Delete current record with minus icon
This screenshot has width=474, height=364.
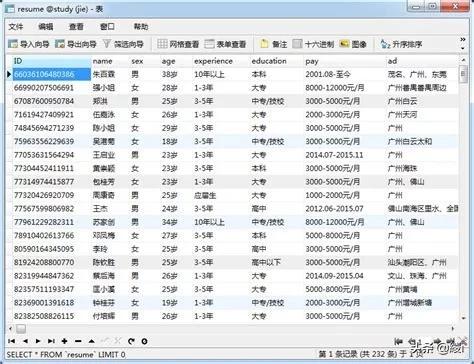point(78,341)
